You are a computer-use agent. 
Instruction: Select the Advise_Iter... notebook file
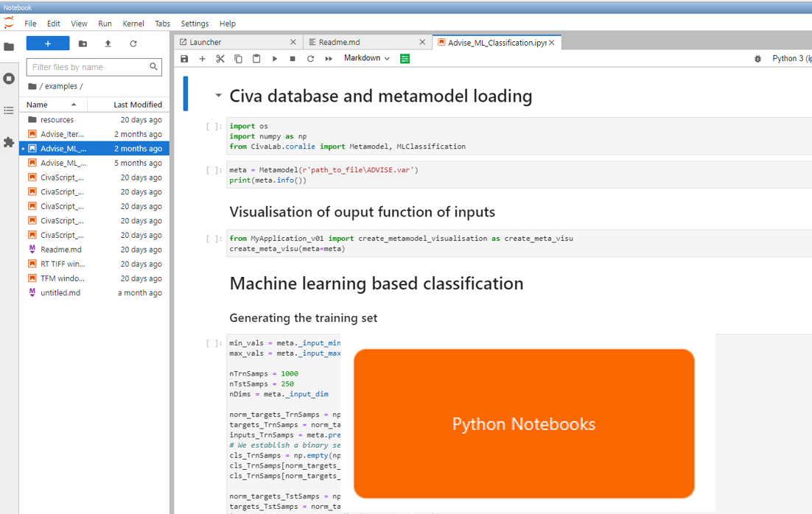94,134
